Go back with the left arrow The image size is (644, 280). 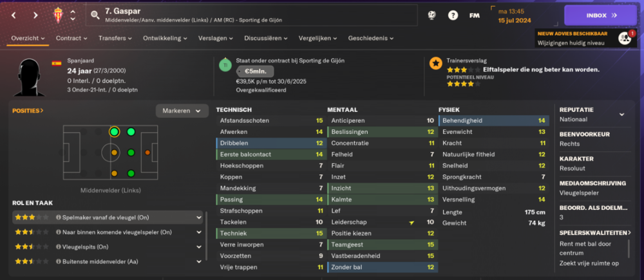pos(14,15)
